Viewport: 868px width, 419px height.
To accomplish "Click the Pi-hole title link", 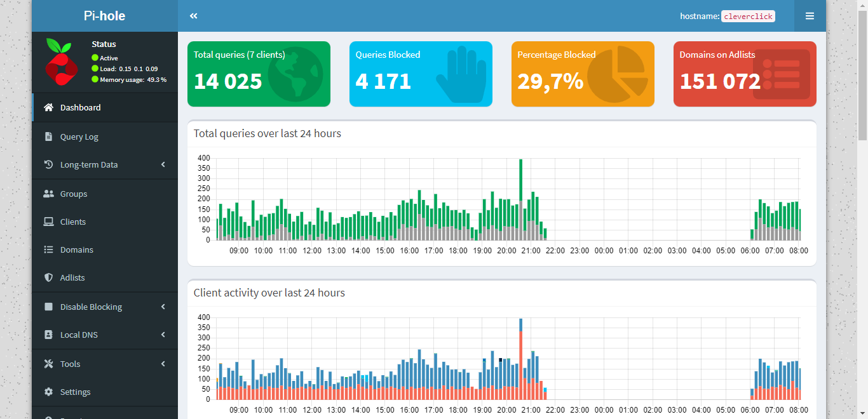I will (104, 16).
